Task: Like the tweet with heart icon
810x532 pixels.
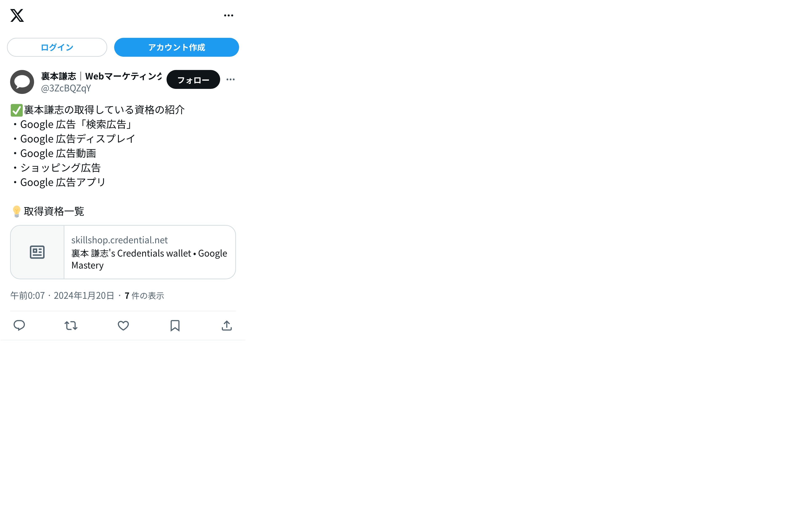Action: click(123, 325)
